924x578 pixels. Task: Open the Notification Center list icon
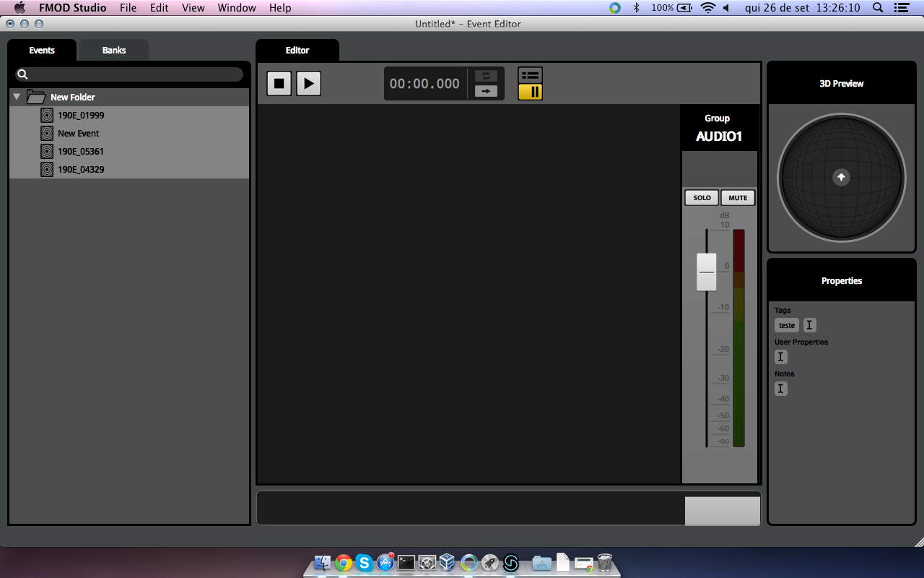(x=901, y=8)
